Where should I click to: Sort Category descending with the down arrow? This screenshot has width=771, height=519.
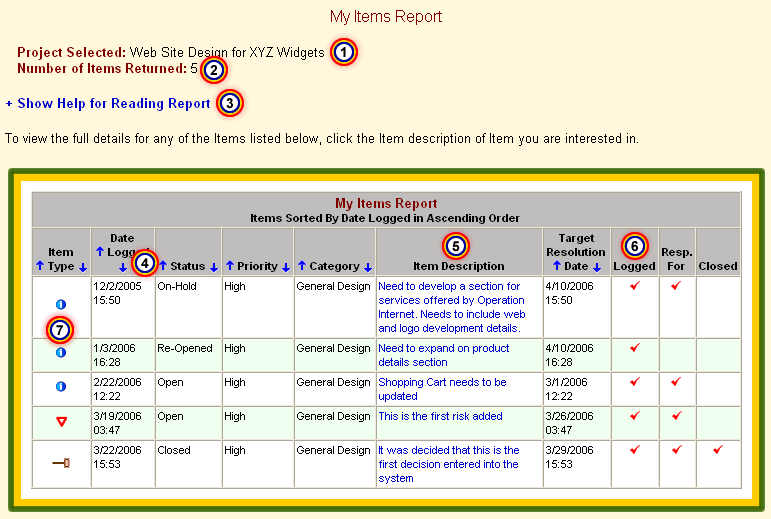pos(367,266)
